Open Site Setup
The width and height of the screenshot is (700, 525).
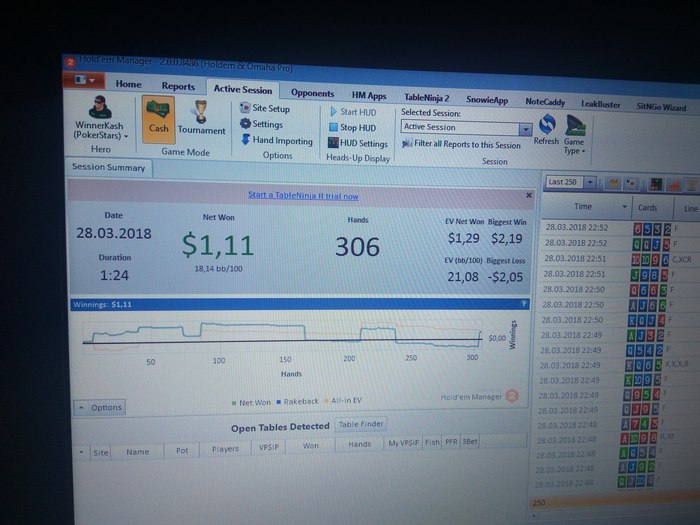(265, 108)
